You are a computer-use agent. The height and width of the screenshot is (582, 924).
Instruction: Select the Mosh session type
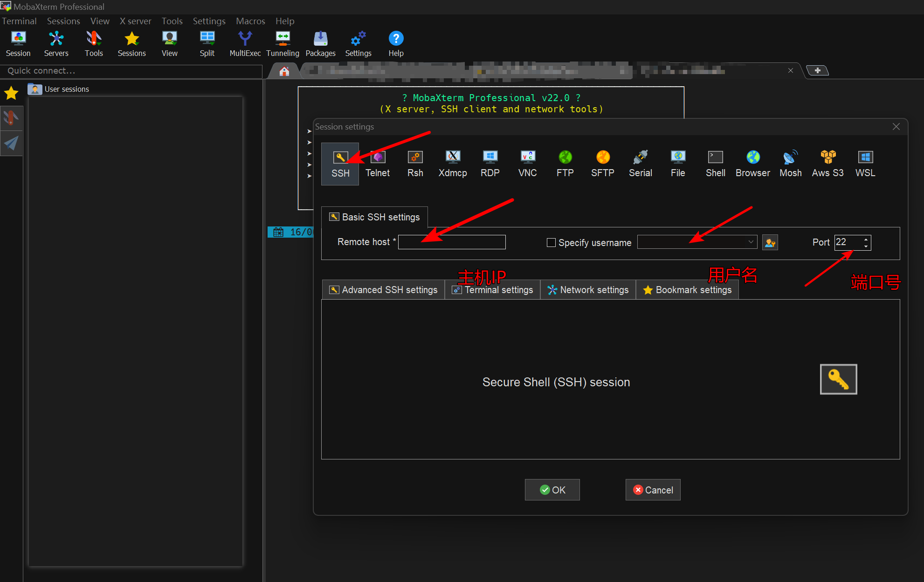point(790,164)
